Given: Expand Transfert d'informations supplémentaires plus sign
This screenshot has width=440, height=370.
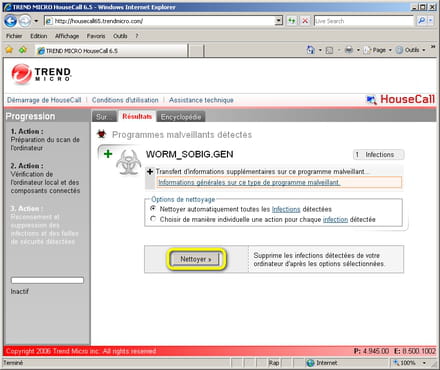Looking at the screenshot, I should coord(150,172).
